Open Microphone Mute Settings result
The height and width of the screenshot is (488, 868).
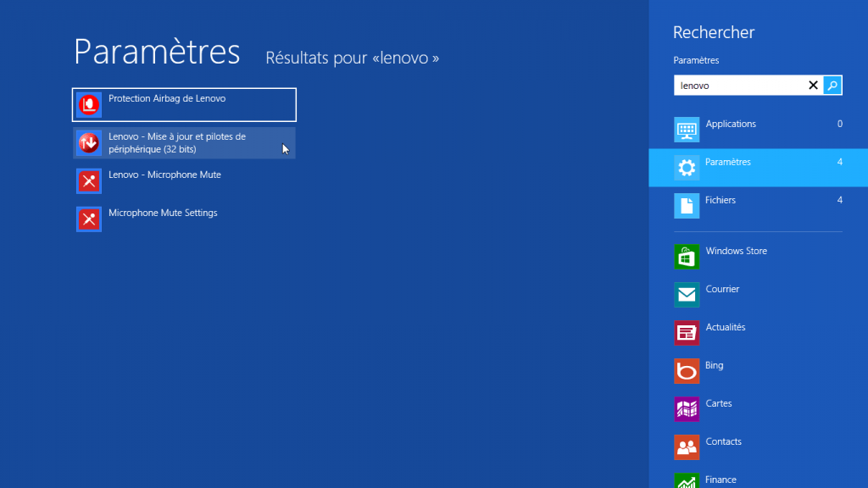[x=184, y=219]
